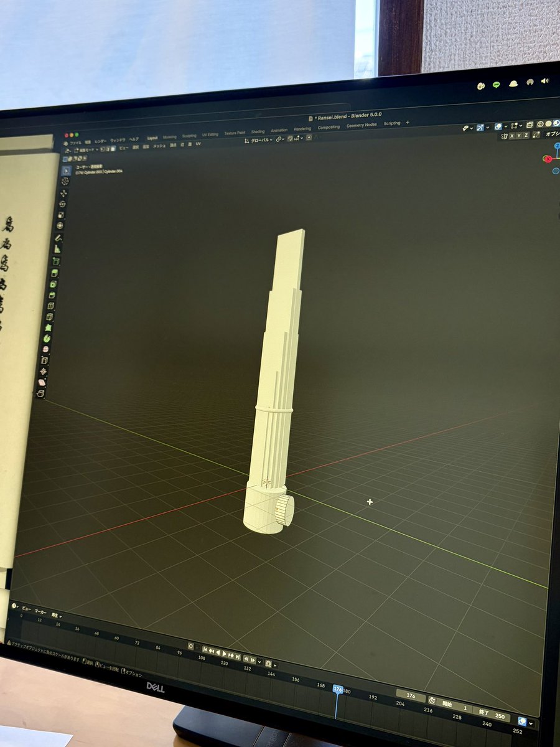Select the Add Cube tool
560x747 pixels.
tap(55, 261)
